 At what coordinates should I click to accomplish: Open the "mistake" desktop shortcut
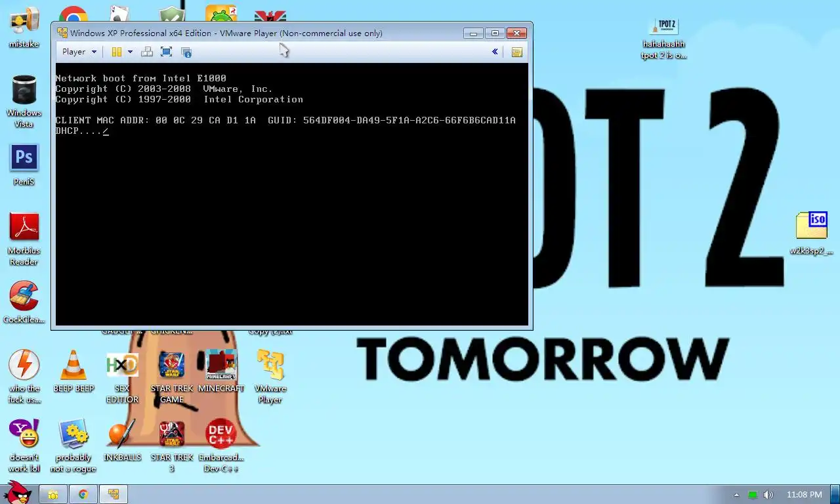pyautogui.click(x=24, y=27)
